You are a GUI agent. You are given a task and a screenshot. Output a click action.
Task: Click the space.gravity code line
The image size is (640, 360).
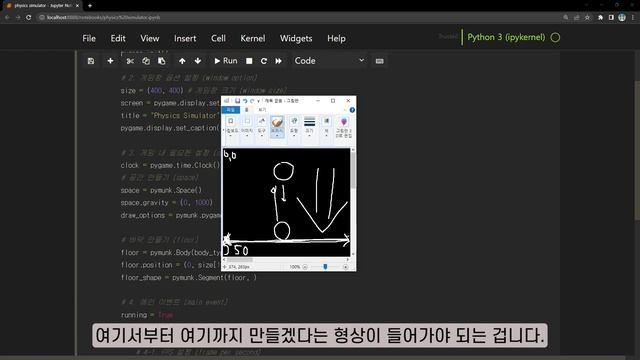pos(167,203)
